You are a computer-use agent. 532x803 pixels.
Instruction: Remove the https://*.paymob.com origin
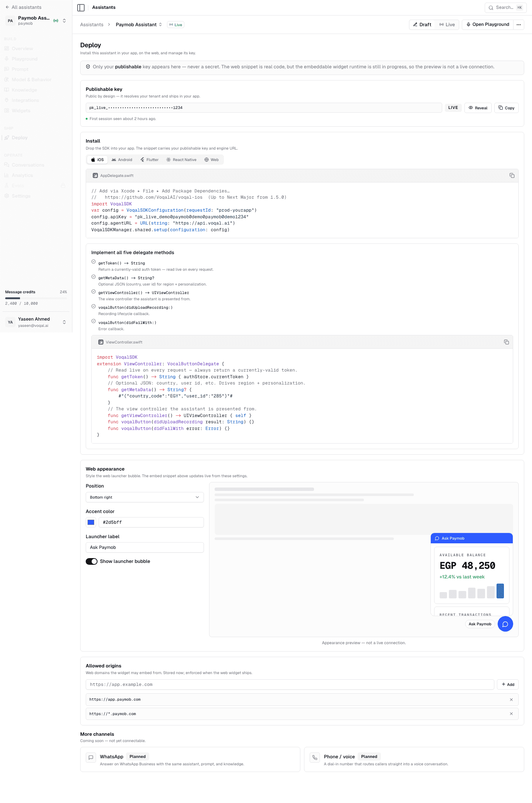[511, 714]
